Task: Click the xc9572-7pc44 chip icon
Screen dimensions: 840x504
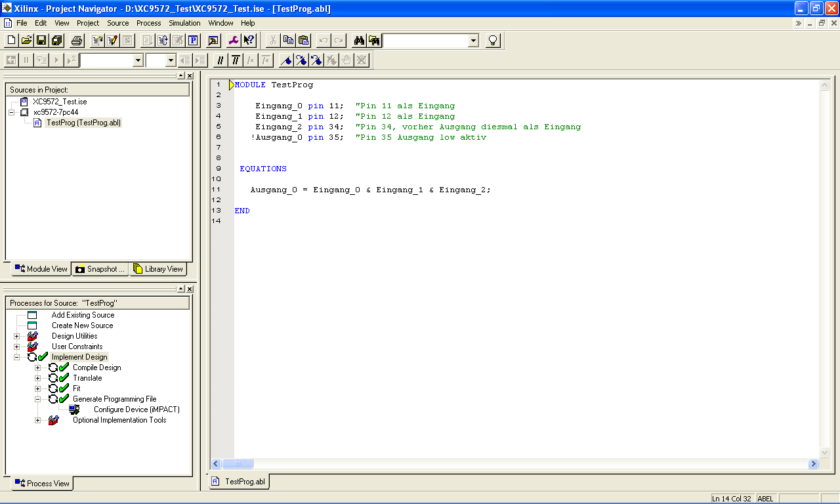Action: pos(24,112)
